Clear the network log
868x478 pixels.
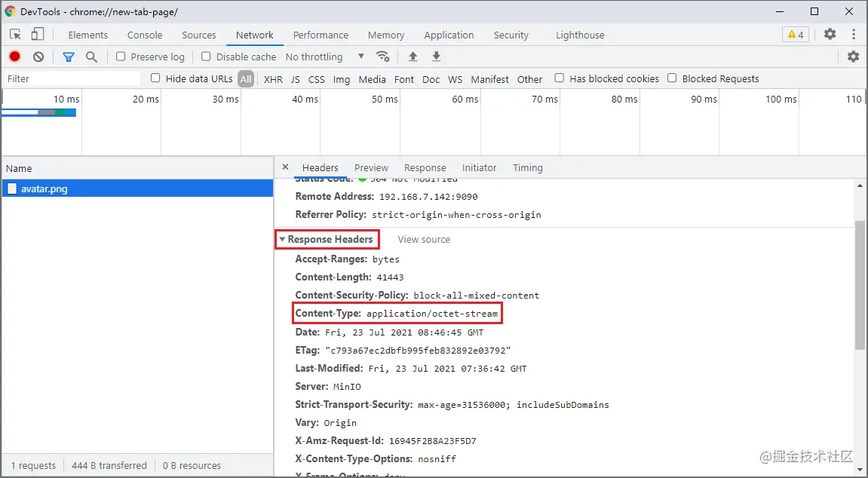(38, 57)
